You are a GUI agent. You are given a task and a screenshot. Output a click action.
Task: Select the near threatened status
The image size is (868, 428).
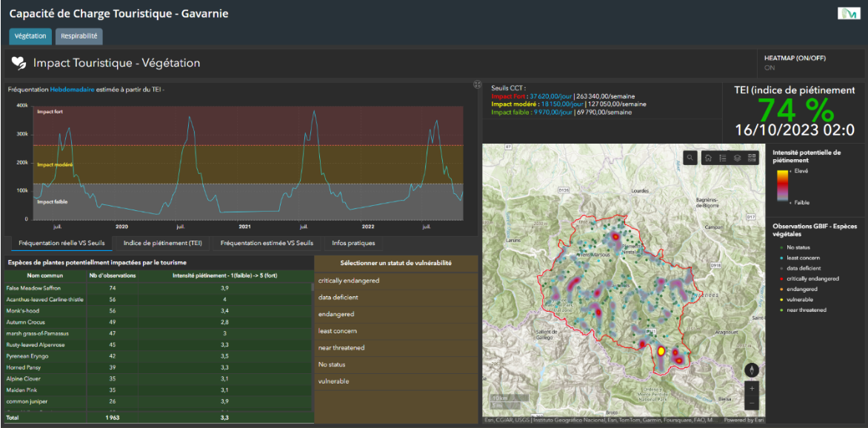tap(395, 348)
